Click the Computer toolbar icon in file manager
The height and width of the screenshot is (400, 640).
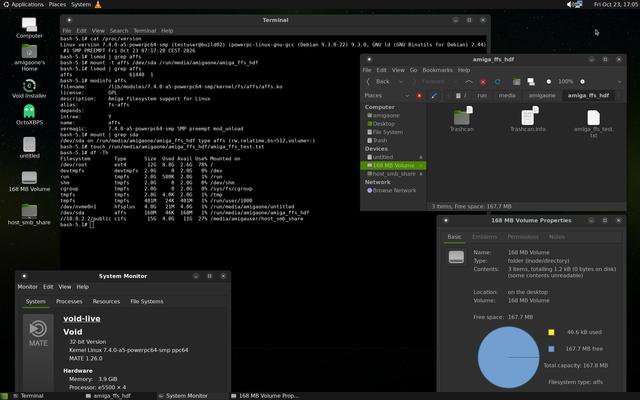(531, 82)
